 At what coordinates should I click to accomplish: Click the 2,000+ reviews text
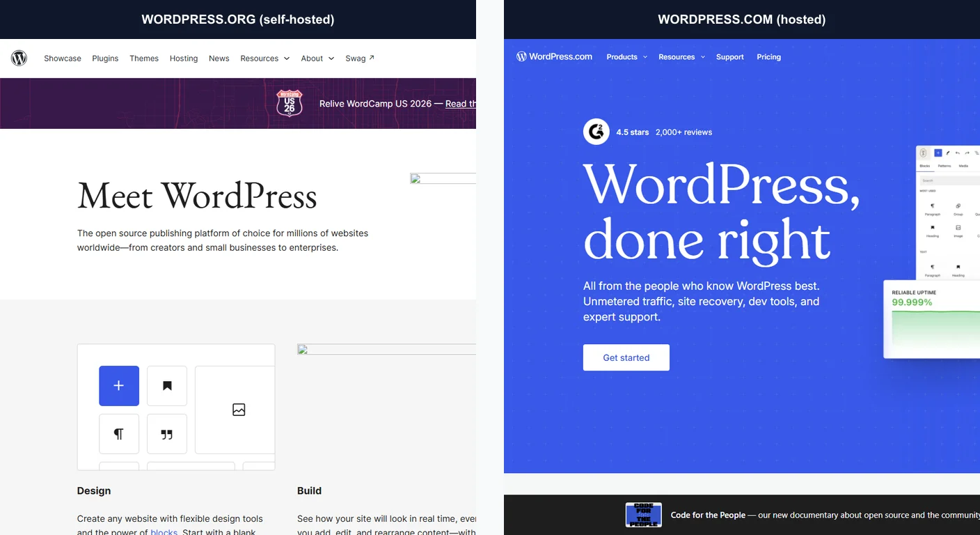pyautogui.click(x=683, y=132)
